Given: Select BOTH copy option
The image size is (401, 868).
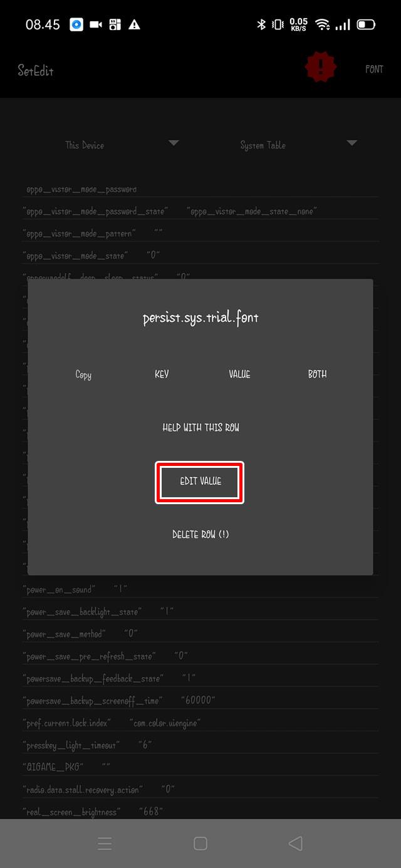Looking at the screenshot, I should [x=317, y=374].
